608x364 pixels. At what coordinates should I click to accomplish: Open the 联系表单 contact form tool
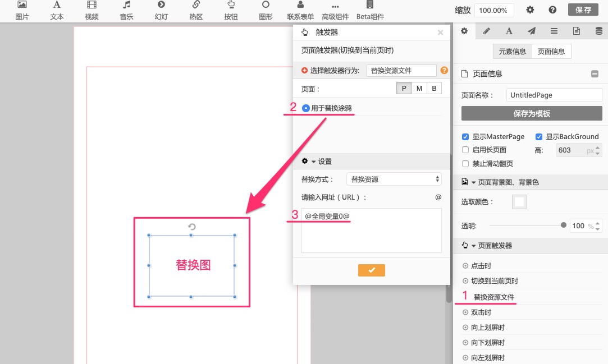click(x=300, y=5)
